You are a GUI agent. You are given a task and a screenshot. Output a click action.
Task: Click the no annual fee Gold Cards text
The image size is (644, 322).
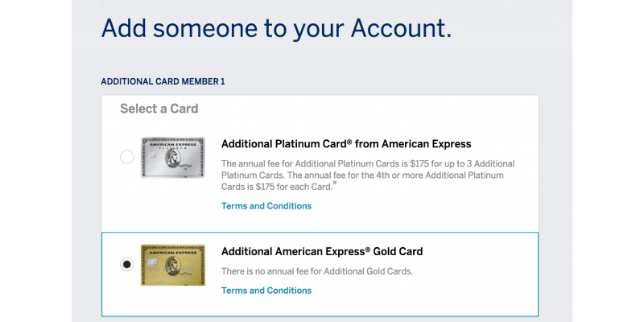(x=317, y=271)
